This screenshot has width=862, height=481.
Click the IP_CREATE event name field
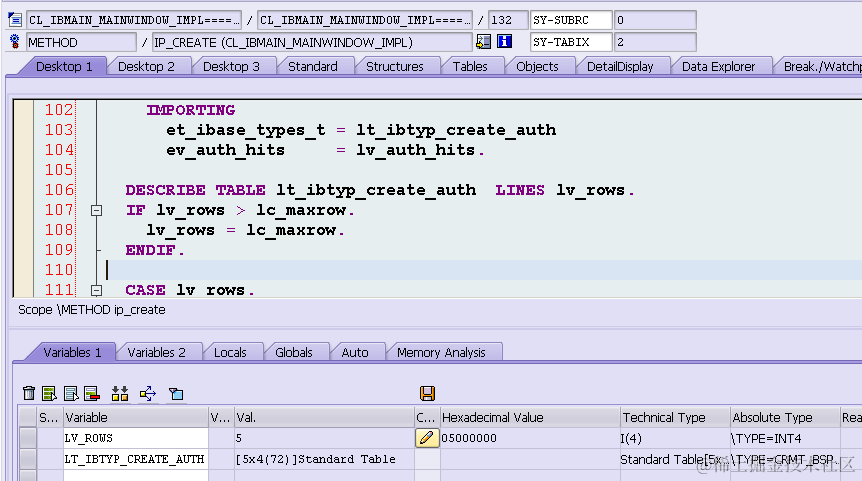coord(312,42)
